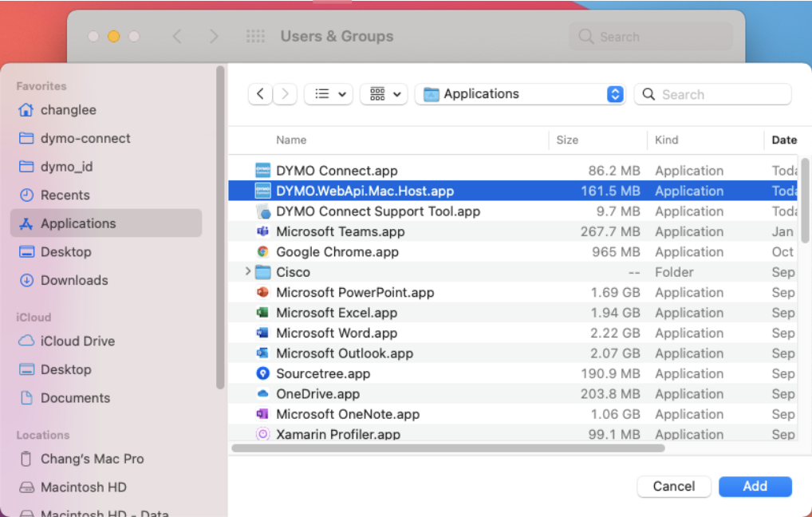Click the Microsoft PowerPoint app icon
812x517 pixels.
[262, 292]
